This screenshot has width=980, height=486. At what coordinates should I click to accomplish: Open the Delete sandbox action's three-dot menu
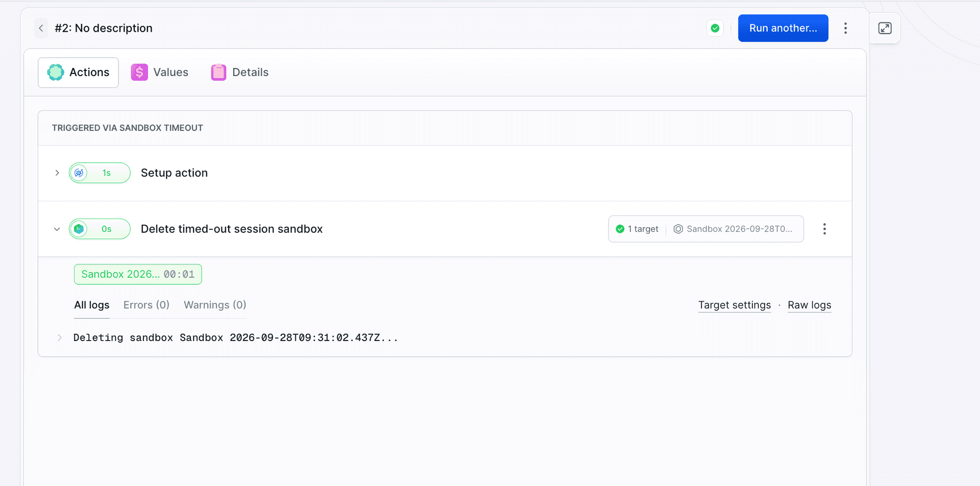(824, 229)
